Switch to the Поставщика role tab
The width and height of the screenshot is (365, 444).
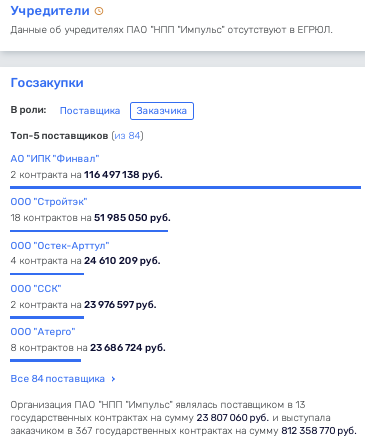(x=90, y=111)
